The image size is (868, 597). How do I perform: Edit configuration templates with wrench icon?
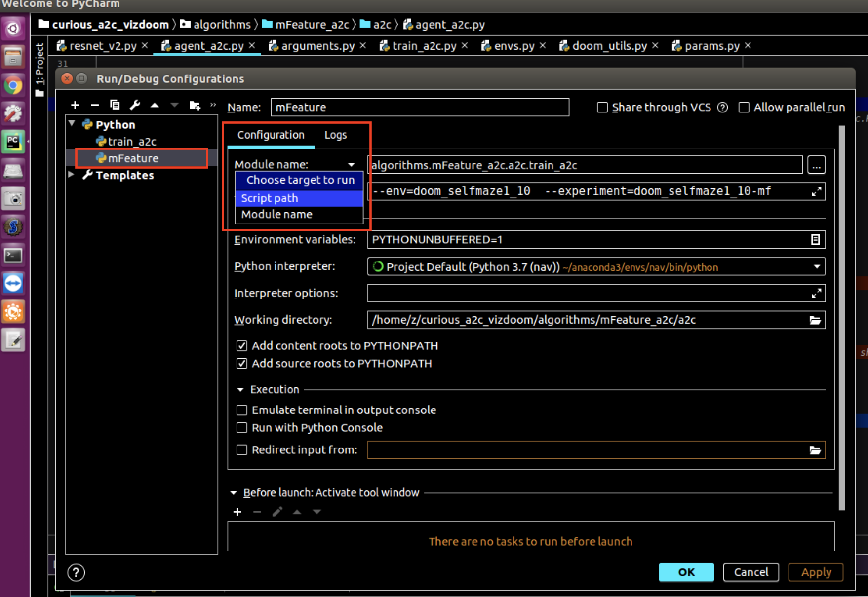(x=135, y=105)
